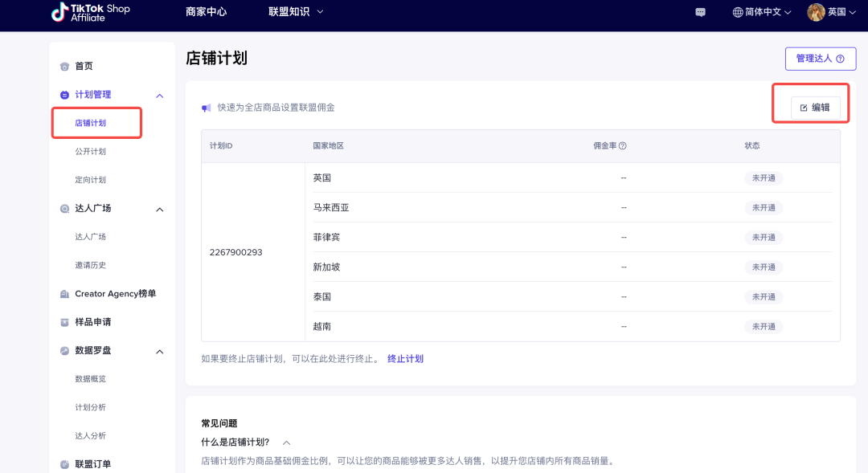Click the user profile avatar

[x=816, y=12]
